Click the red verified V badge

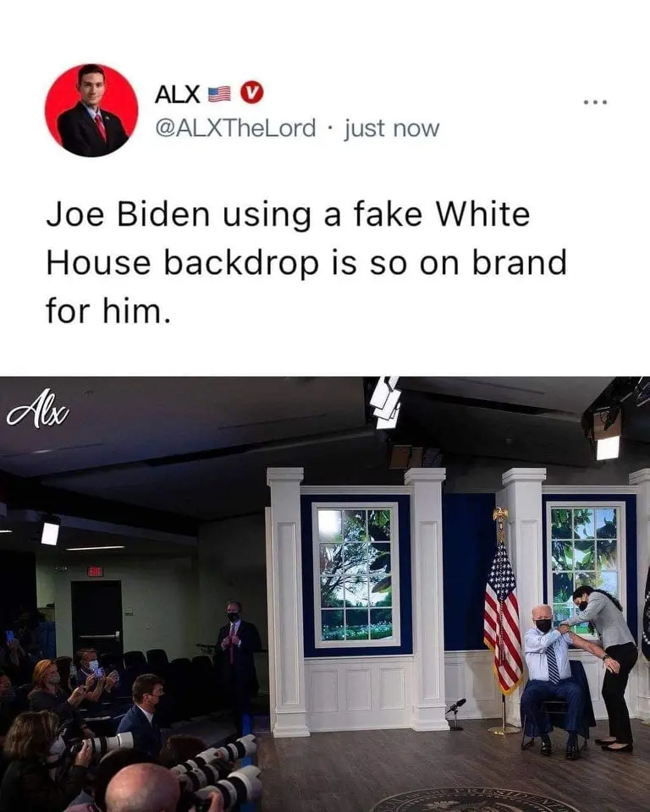pyautogui.click(x=252, y=93)
